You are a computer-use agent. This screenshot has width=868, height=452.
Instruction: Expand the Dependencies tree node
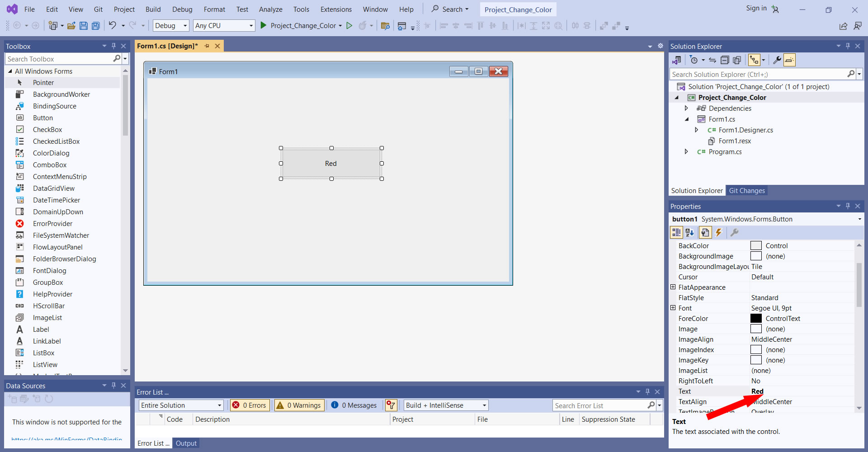coord(686,108)
